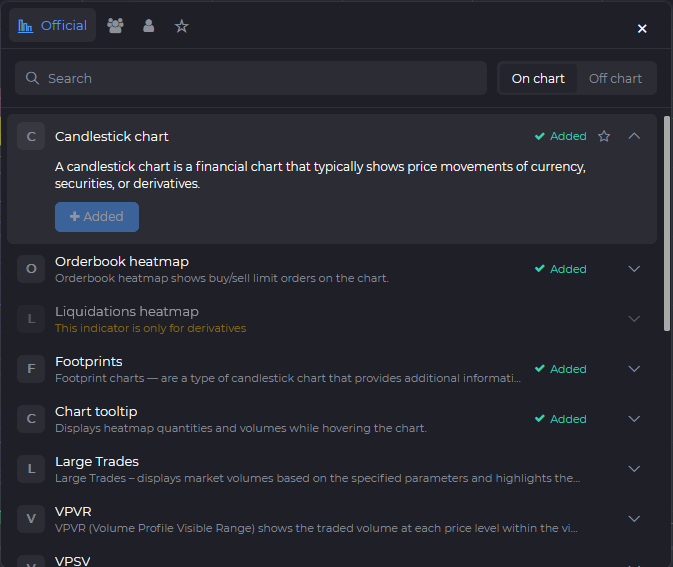Click the F letter badge of Footprints
This screenshot has height=567, width=673.
[31, 369]
